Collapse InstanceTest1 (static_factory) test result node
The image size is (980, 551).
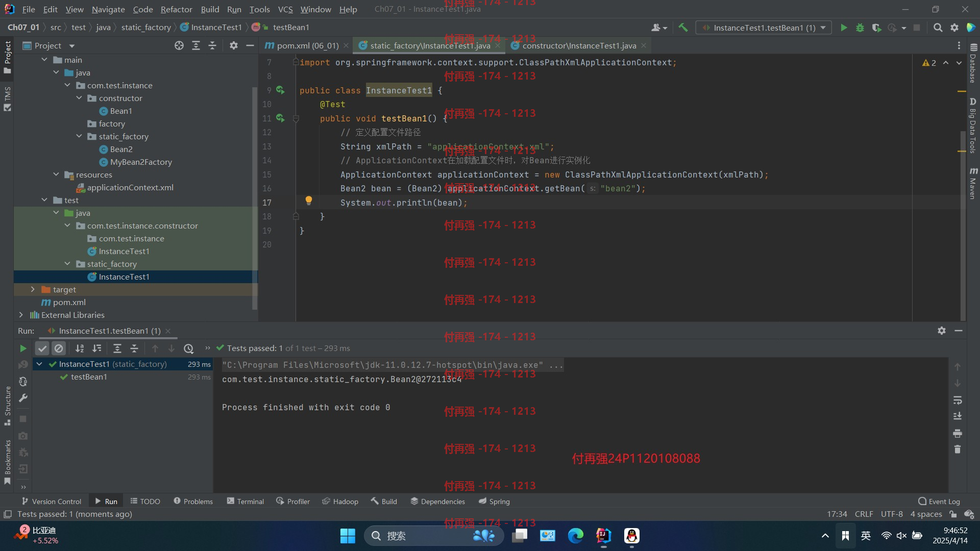[39, 364]
